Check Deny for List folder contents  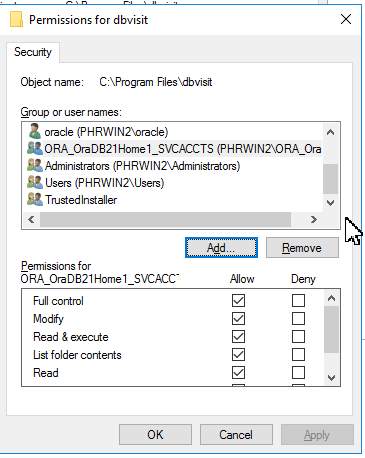point(298,354)
